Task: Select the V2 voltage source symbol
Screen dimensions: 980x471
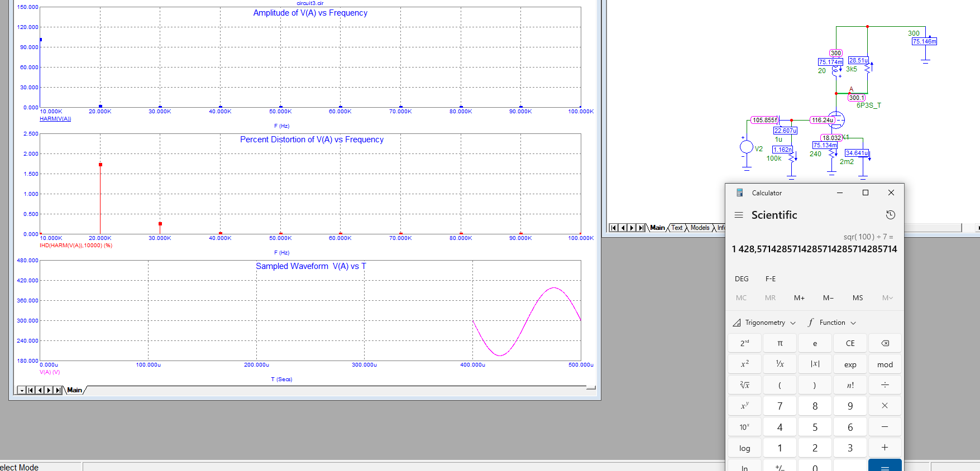Action: tap(747, 147)
